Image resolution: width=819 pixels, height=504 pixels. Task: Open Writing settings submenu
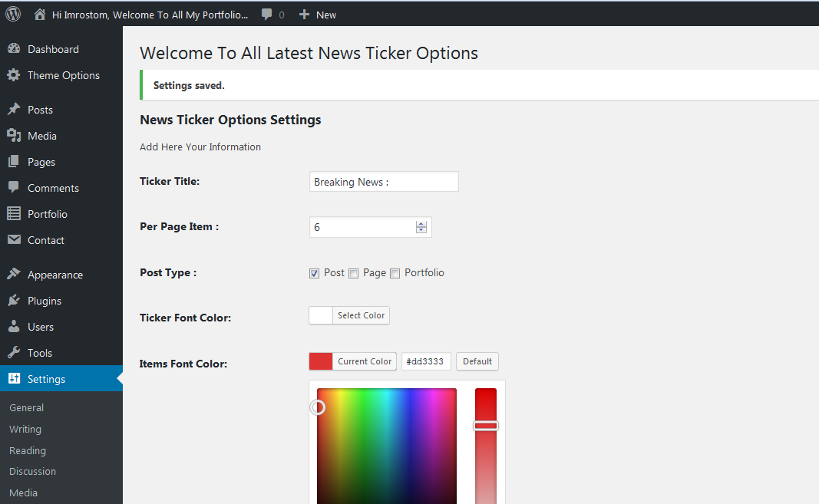click(25, 429)
